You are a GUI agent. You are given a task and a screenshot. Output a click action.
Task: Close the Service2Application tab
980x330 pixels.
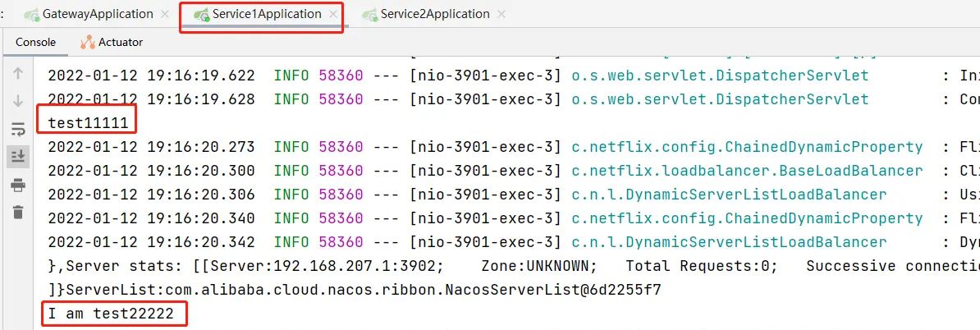501,14
